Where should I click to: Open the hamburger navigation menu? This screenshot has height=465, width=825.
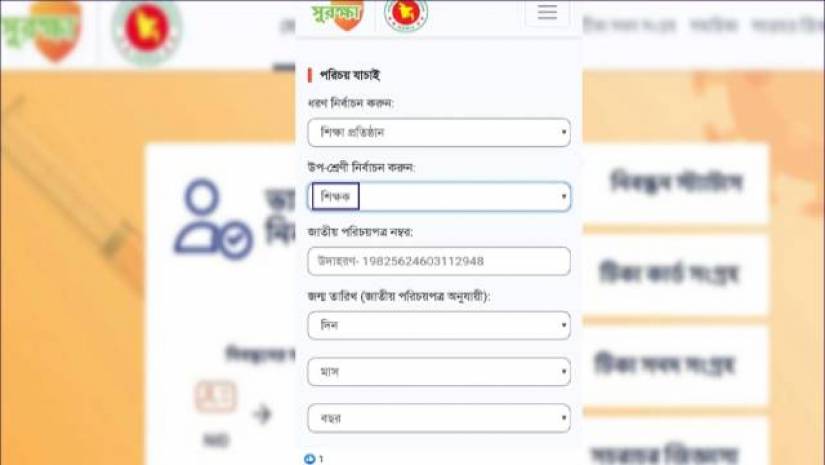pos(547,12)
